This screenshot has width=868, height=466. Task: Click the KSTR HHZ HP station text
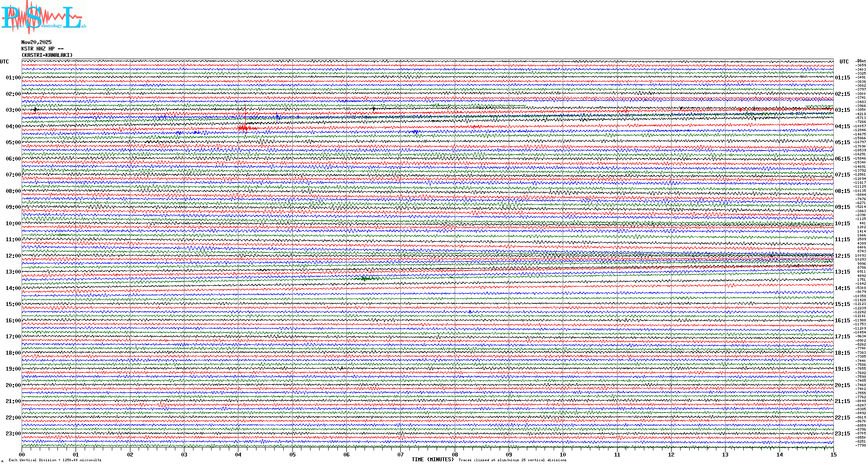42,49
